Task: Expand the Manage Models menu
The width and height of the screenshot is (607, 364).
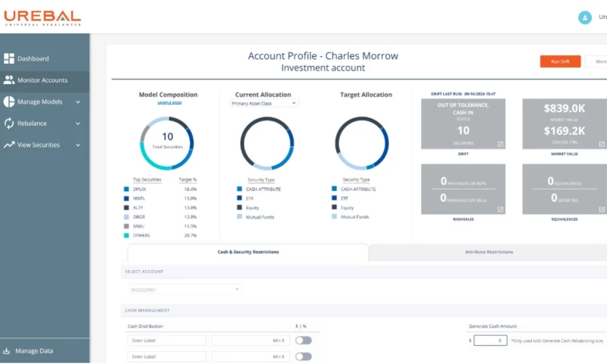Action: 77,102
